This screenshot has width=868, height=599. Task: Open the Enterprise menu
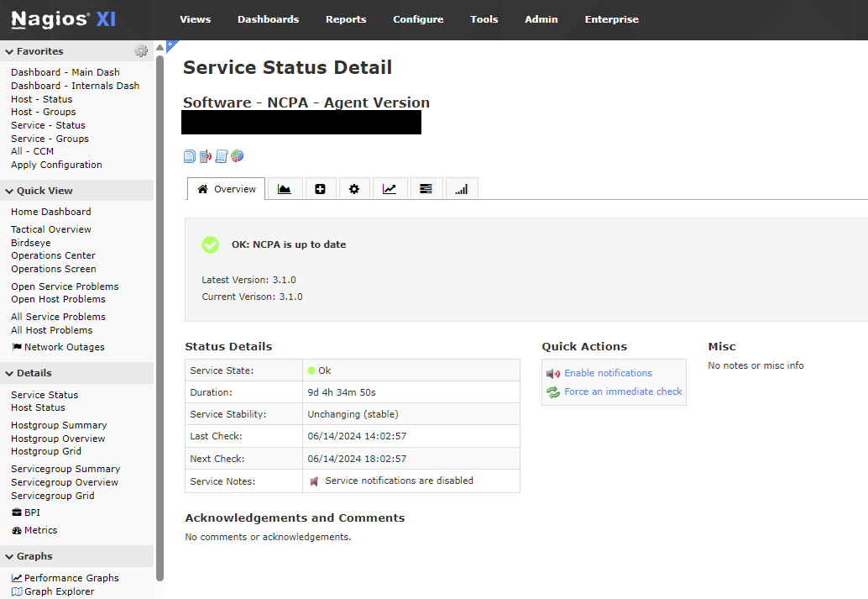click(x=612, y=19)
